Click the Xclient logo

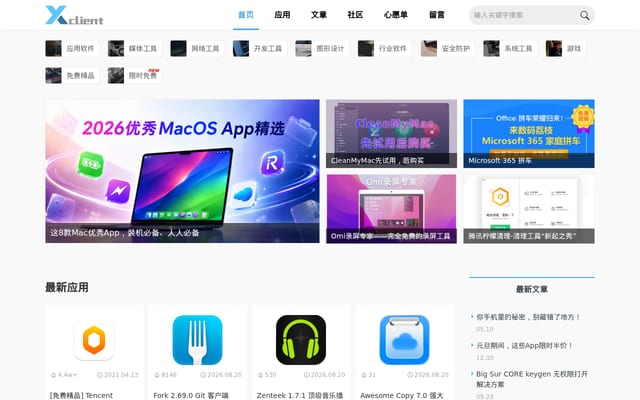74,15
